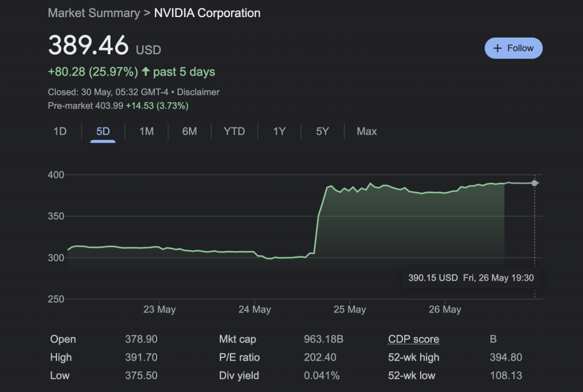Viewport: 583px width, 392px height.
Task: Click the 52-wk low label
Action: [x=412, y=376]
